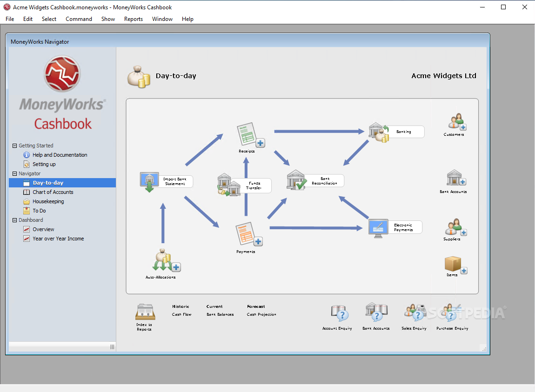Collapse the Getting Started section
Viewport: 535px width, 392px height.
[15, 146]
